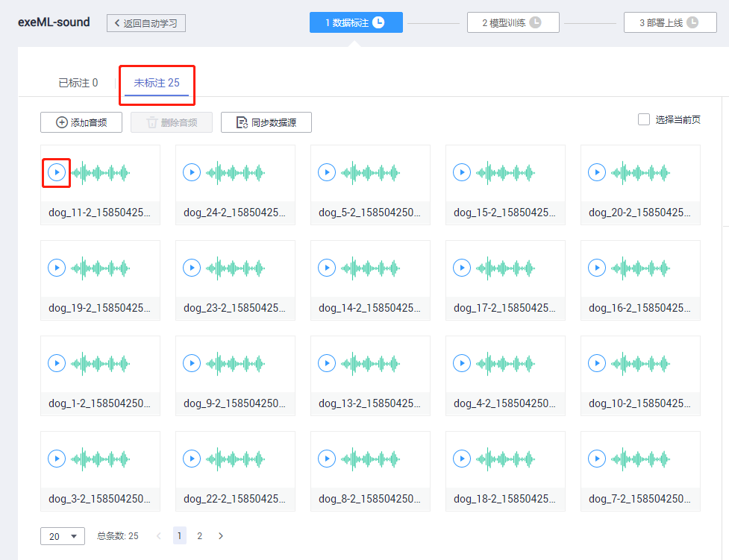Viewport: 729px width, 560px height.
Task: Select the dog_13-2_15850425 file name
Action: pos(369,403)
